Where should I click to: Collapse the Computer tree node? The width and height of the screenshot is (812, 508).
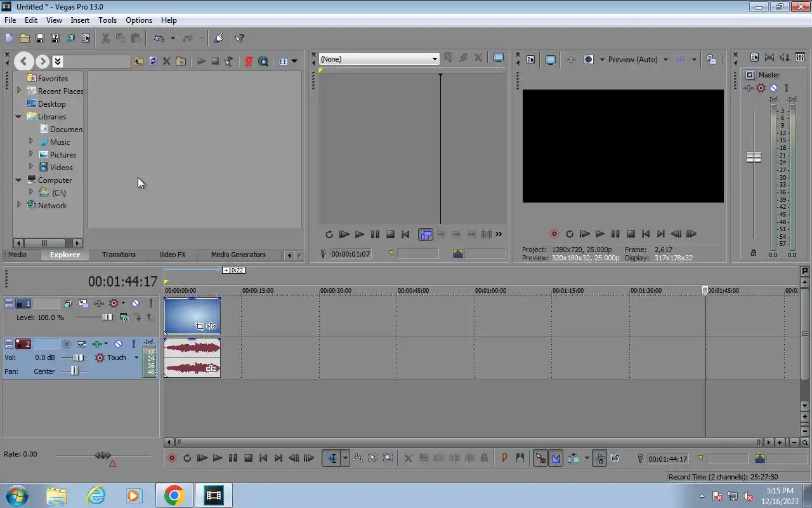coord(18,180)
